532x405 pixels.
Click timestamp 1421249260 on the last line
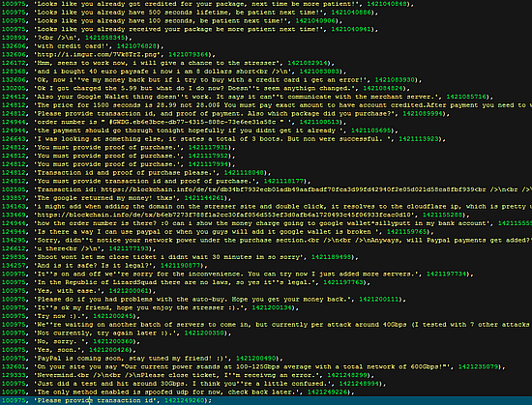(185, 400)
